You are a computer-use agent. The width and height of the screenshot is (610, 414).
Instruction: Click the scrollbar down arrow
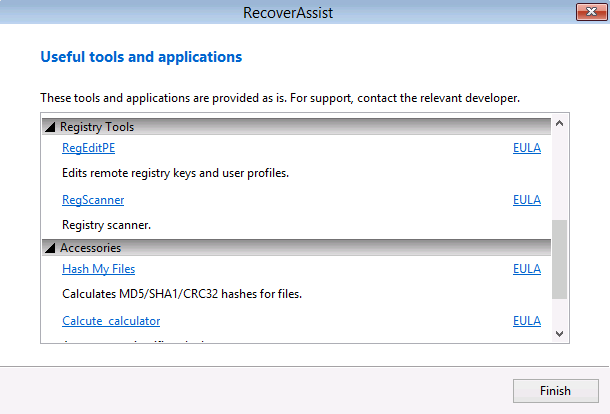point(559,334)
